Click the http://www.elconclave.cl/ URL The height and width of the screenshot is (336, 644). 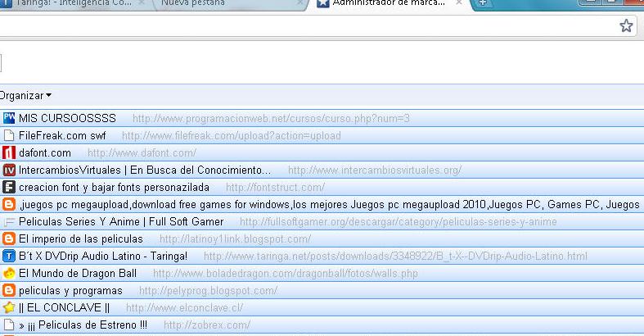[184, 307]
